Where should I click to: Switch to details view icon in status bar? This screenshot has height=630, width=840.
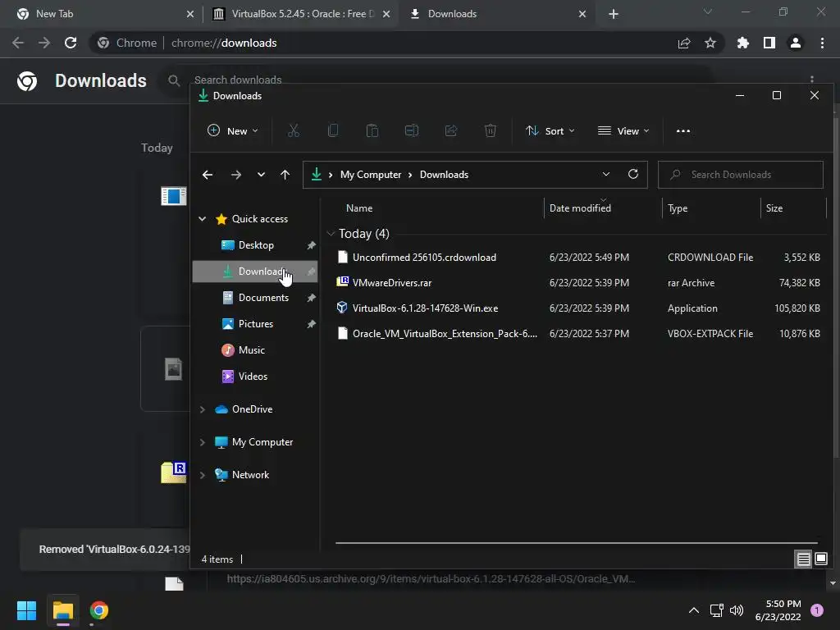pyautogui.click(x=804, y=559)
